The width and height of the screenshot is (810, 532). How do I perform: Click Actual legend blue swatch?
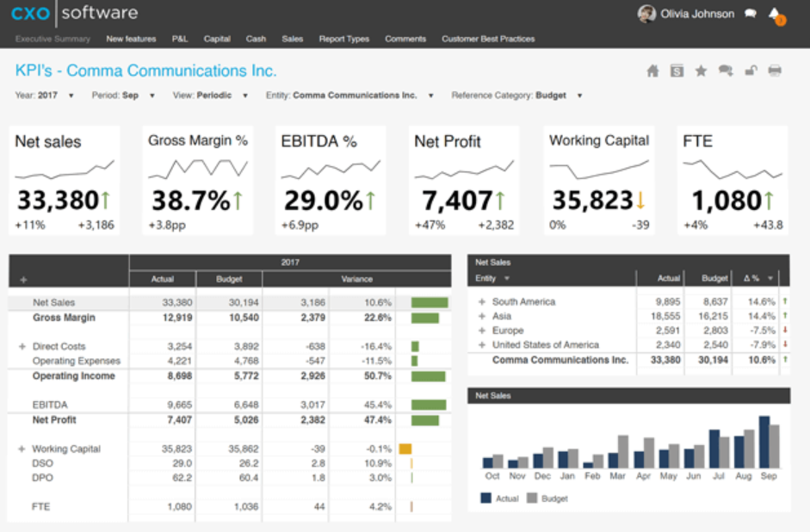click(x=485, y=498)
